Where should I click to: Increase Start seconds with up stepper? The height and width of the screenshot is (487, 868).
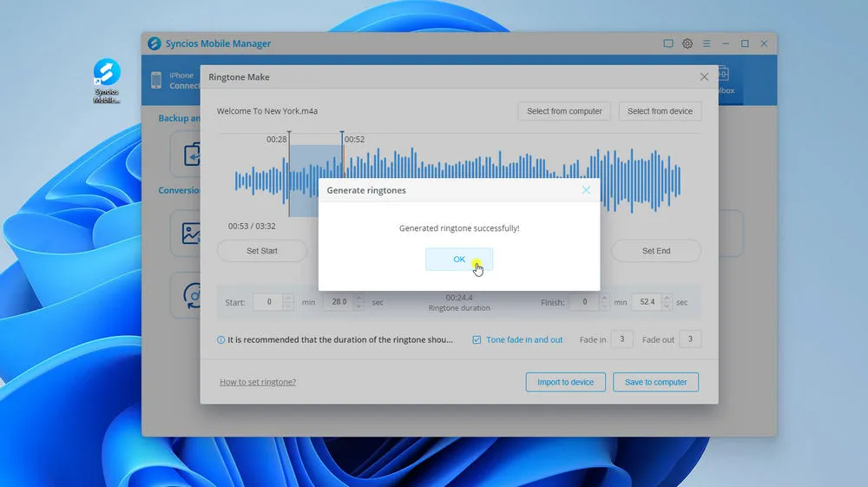358,298
